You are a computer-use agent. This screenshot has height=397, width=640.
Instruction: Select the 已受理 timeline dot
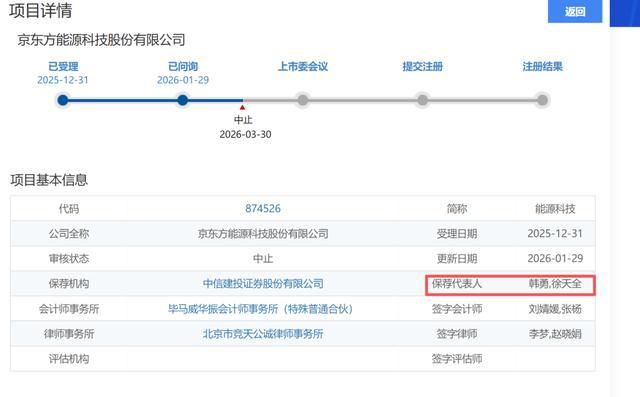pyautogui.click(x=63, y=100)
